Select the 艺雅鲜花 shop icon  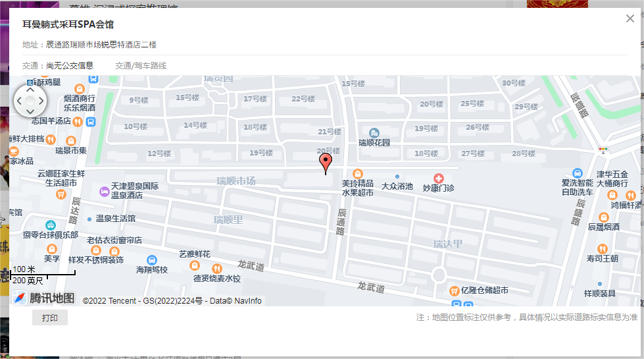tap(195, 265)
